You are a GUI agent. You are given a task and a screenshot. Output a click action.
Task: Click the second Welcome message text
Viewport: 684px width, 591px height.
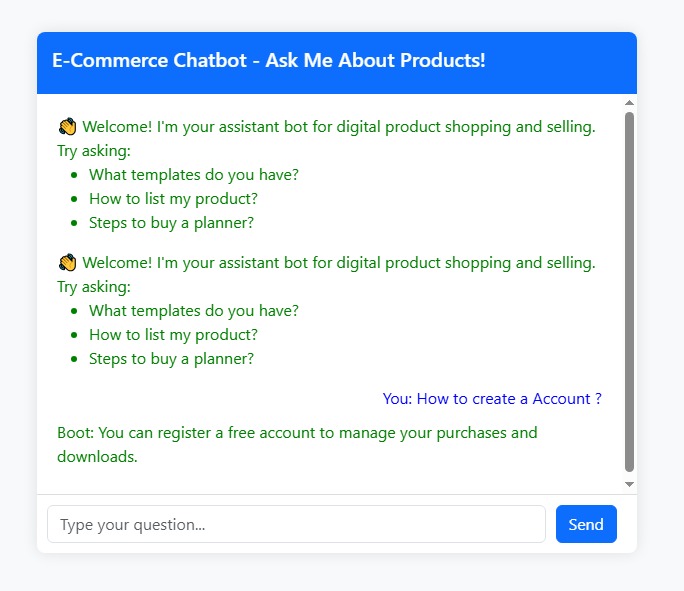click(x=338, y=263)
